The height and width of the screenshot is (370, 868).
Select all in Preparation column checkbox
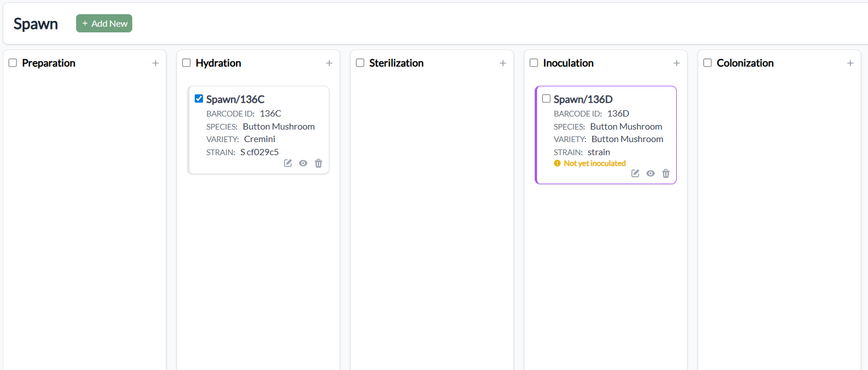click(12, 63)
